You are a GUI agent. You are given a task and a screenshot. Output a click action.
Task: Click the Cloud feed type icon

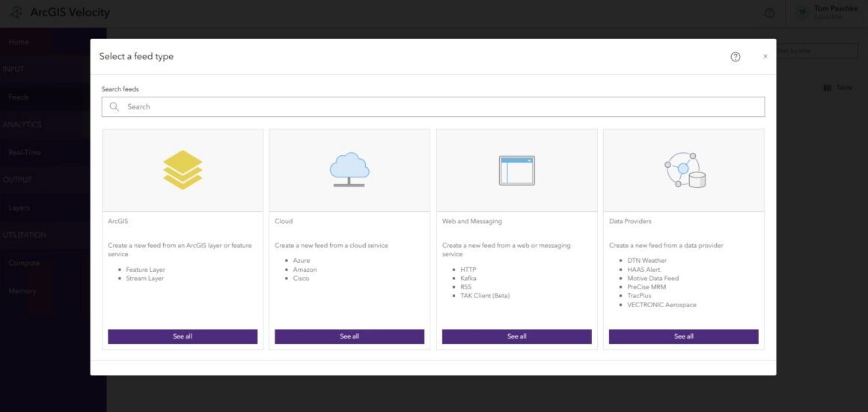tap(349, 170)
